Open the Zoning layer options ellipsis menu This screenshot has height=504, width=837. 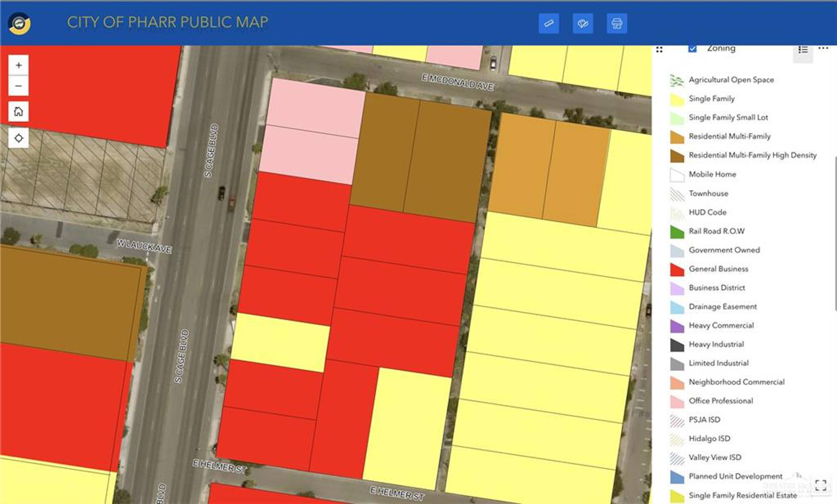click(823, 48)
